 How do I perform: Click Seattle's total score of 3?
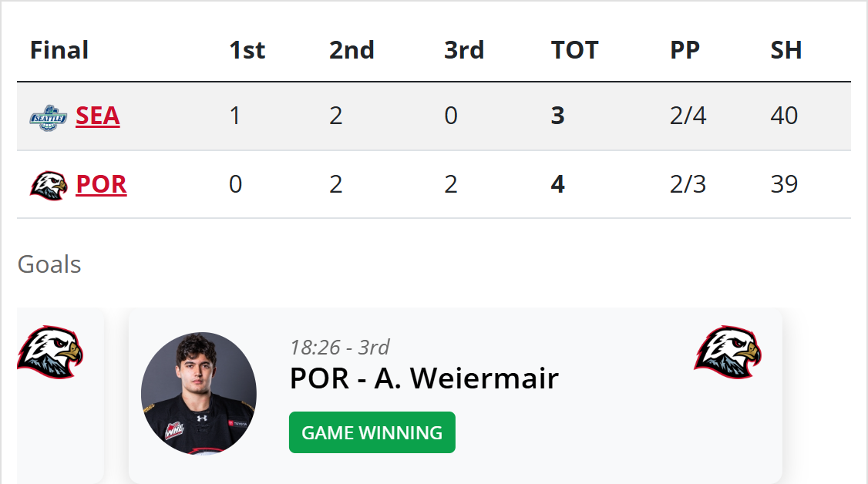tap(557, 116)
